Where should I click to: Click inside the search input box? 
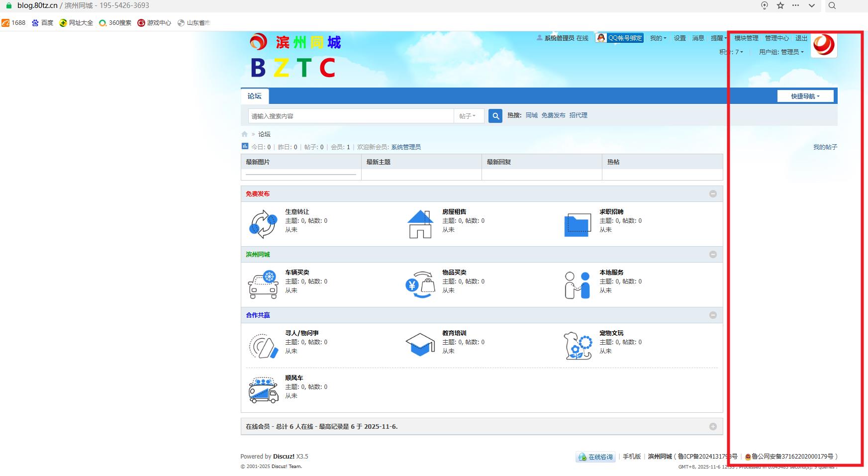[348, 115]
